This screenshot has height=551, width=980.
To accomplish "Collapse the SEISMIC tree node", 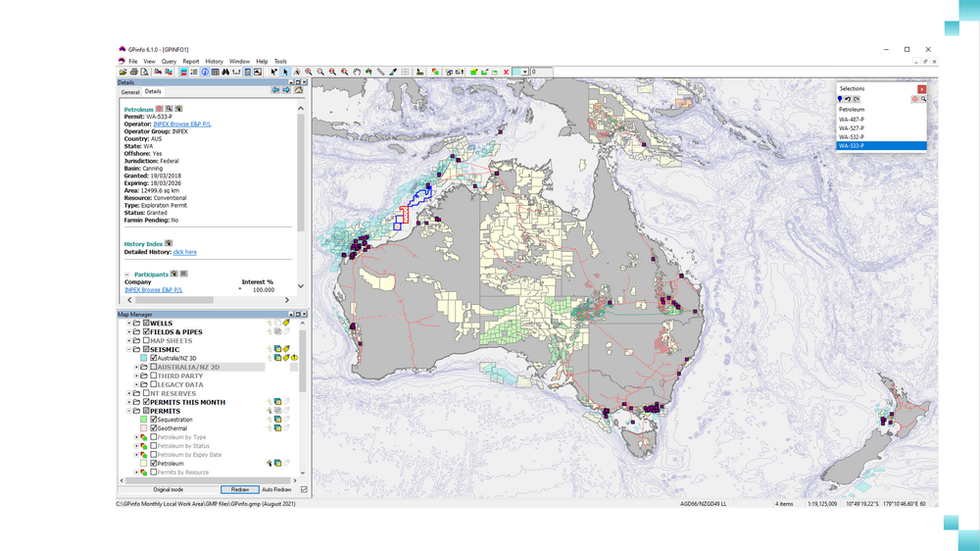I will pos(128,349).
